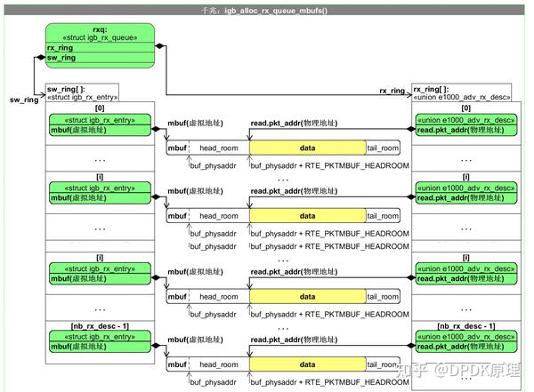
Task: Select the rxq struct igb_rx_queue header
Action: 100,34
